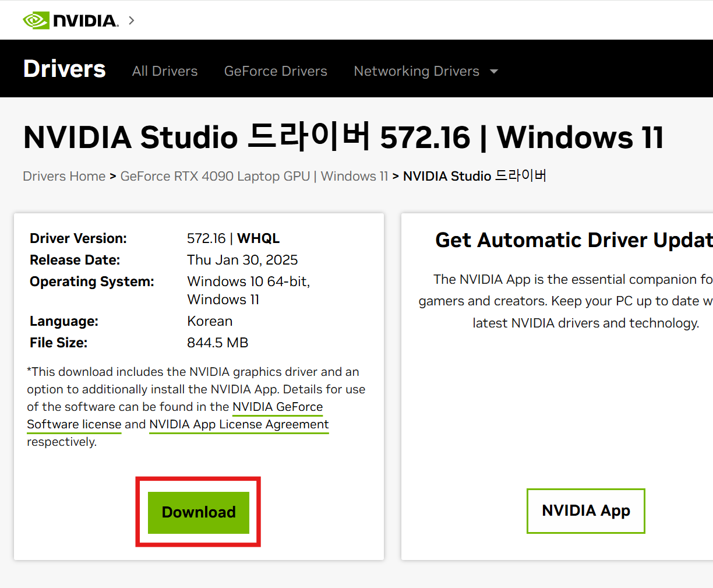This screenshot has width=713, height=588.
Task: Select NVIDIA Studio 드라이버 breadcrumb text
Action: 475,176
